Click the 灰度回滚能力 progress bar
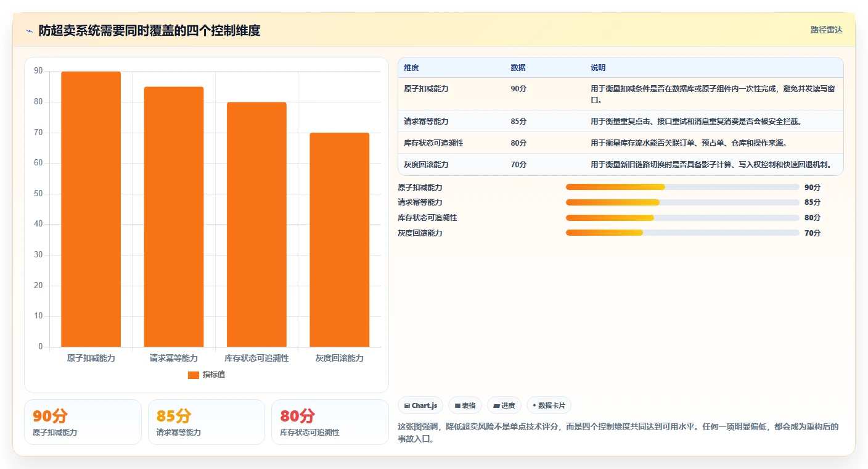 pyautogui.click(x=682, y=233)
